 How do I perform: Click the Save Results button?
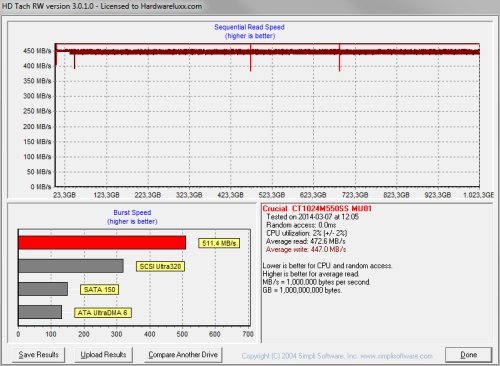(38, 355)
